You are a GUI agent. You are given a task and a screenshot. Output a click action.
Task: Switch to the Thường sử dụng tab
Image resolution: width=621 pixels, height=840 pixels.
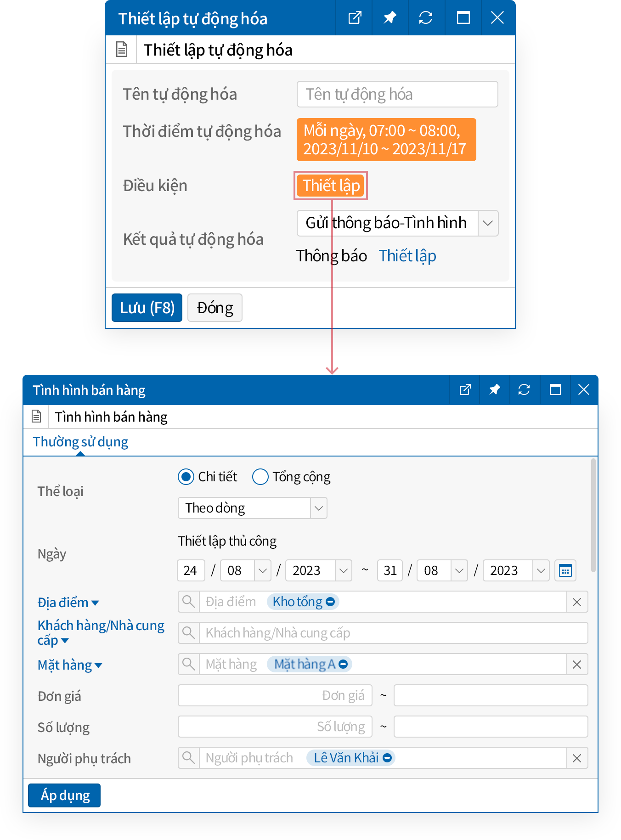click(80, 442)
